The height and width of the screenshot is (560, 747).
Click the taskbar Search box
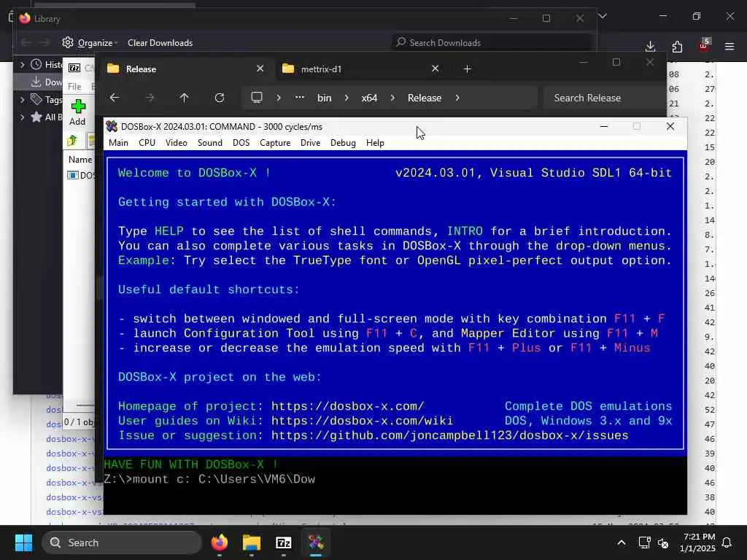(x=122, y=542)
